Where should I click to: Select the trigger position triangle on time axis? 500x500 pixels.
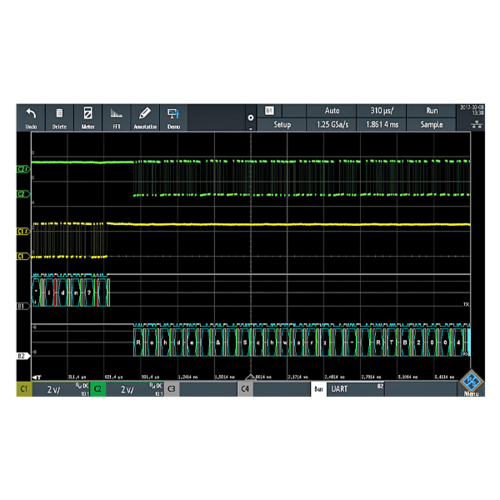(250, 377)
